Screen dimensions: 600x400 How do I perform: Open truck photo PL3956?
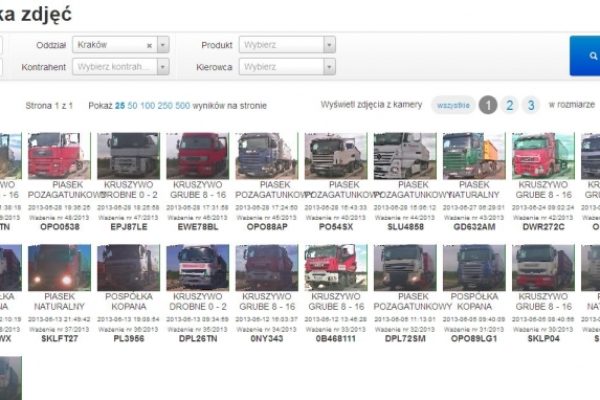[x=129, y=268]
